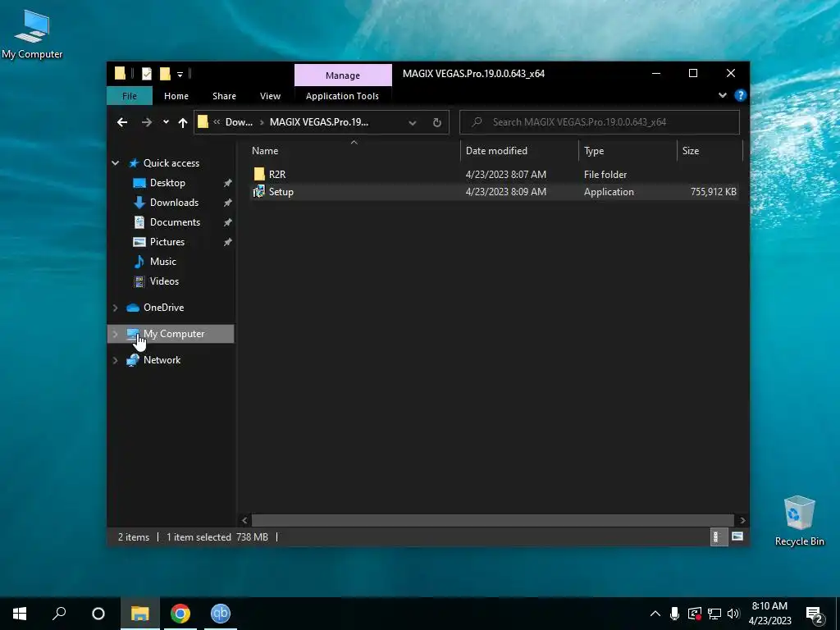This screenshot has width=840, height=630.
Task: Click the date 4/23/2023 8:07 AM
Action: click(x=505, y=175)
